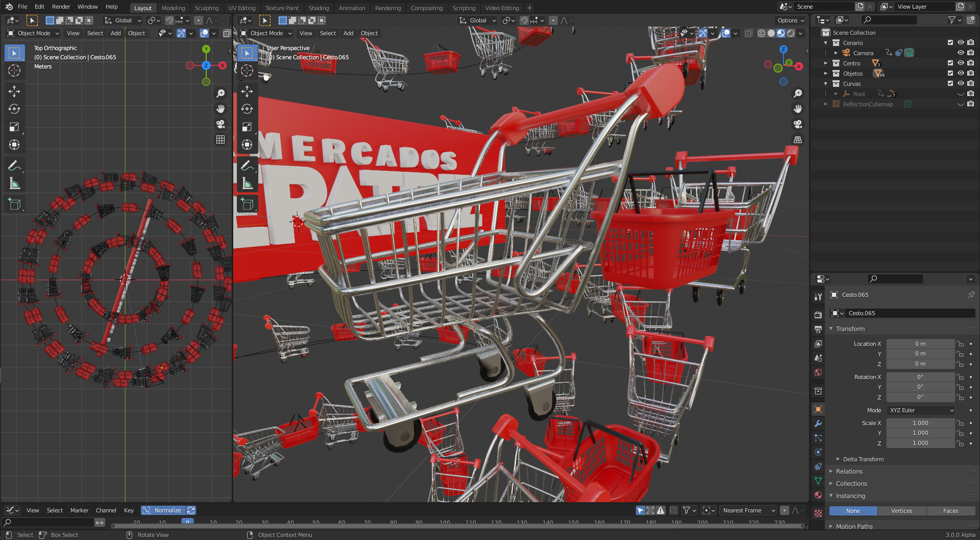980x540 pixels.
Task: Select the Add Cube tool in left viewport
Action: coord(14,204)
